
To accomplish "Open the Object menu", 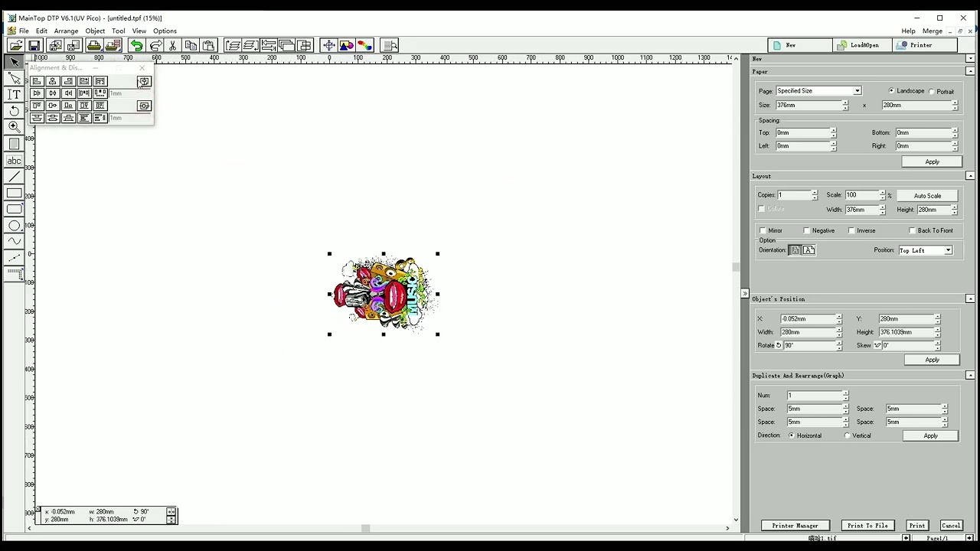I will click(x=95, y=31).
